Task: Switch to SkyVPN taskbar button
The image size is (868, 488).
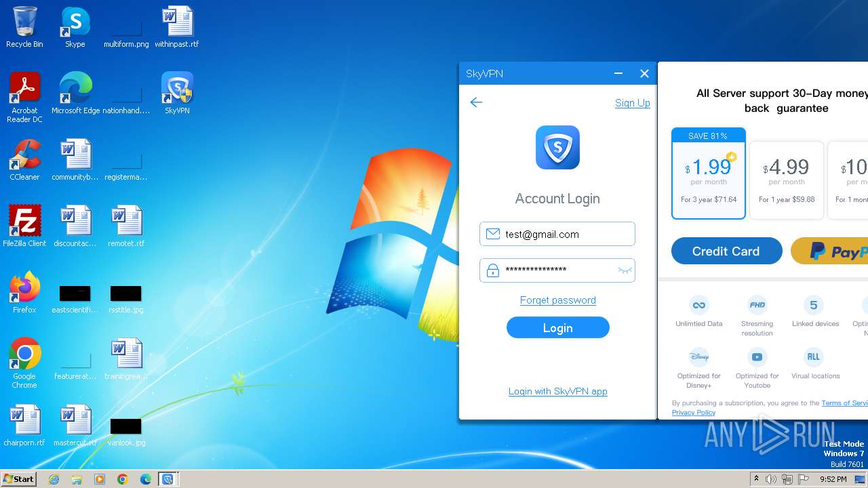Action: pyautogui.click(x=167, y=479)
